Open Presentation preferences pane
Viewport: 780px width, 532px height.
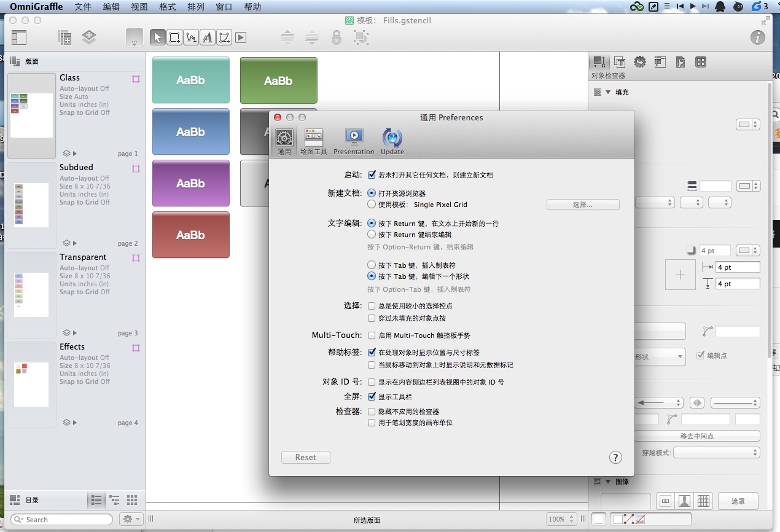point(354,141)
